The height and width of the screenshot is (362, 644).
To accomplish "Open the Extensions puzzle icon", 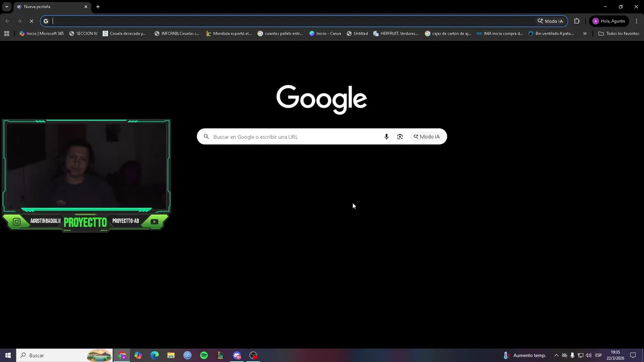I will [577, 21].
